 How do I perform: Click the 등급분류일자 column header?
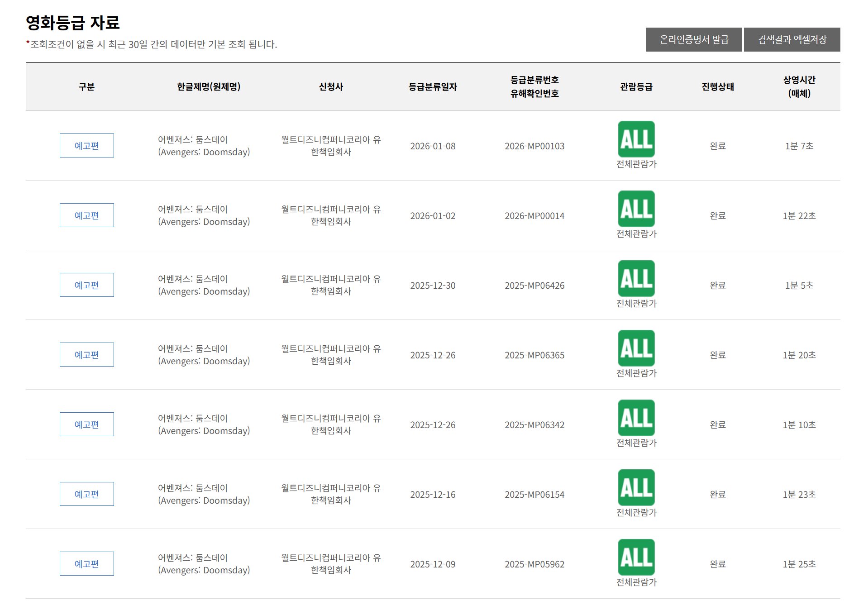pyautogui.click(x=433, y=87)
